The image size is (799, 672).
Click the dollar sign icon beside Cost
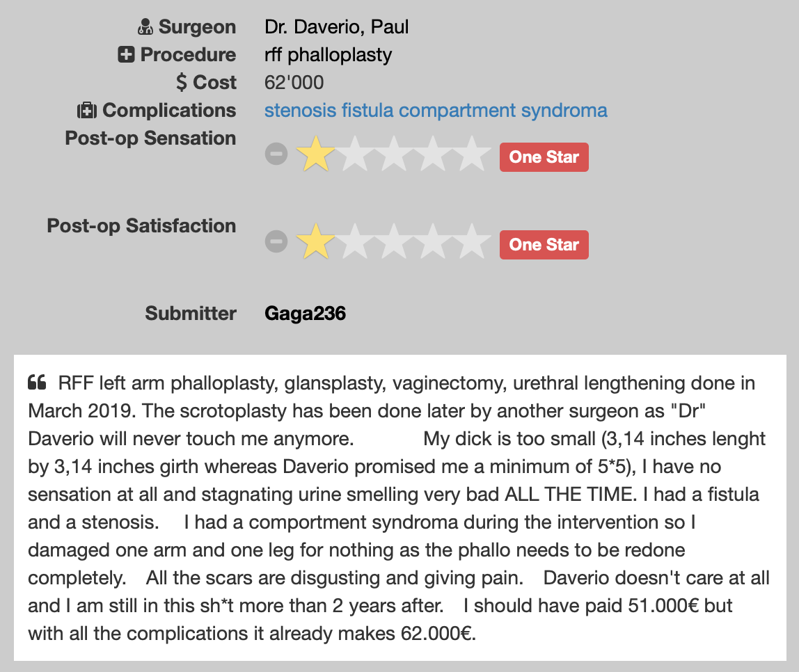coord(182,83)
